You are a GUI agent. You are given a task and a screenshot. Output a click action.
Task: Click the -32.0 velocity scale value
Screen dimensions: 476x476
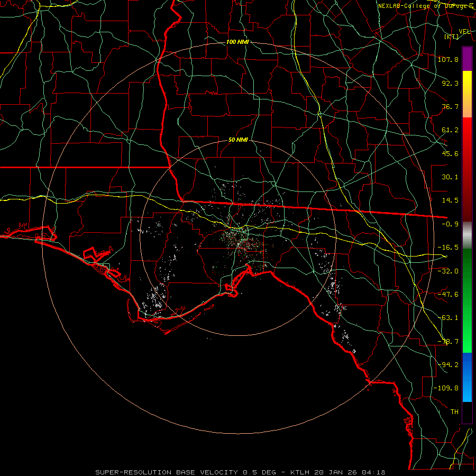448,271
